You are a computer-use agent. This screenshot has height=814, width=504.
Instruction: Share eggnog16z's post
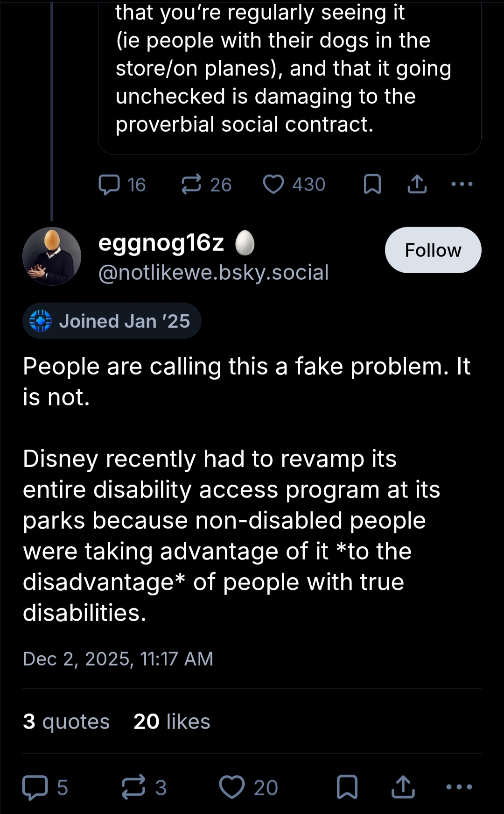click(x=403, y=787)
